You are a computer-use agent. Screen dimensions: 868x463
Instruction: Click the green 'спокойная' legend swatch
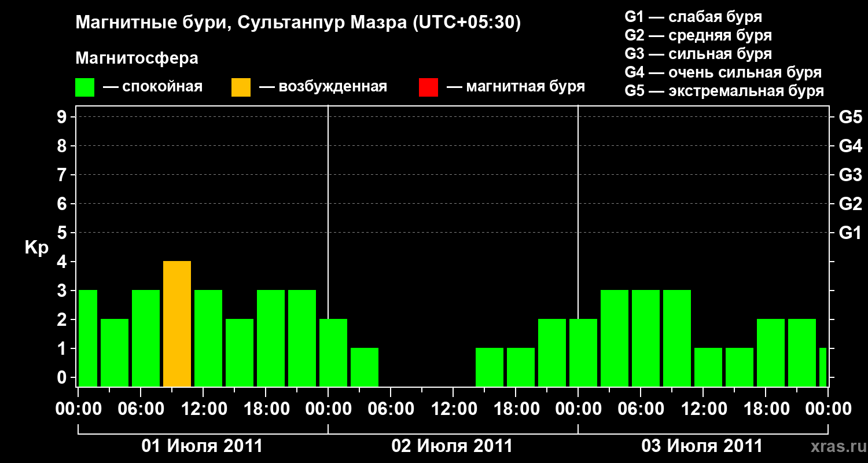pos(85,87)
